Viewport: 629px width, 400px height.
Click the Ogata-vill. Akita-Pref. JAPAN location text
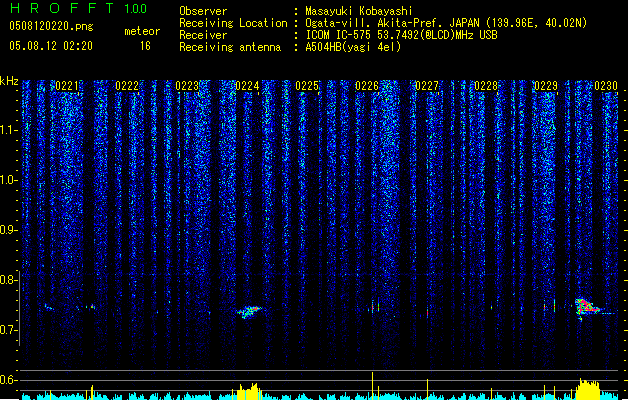[446, 23]
